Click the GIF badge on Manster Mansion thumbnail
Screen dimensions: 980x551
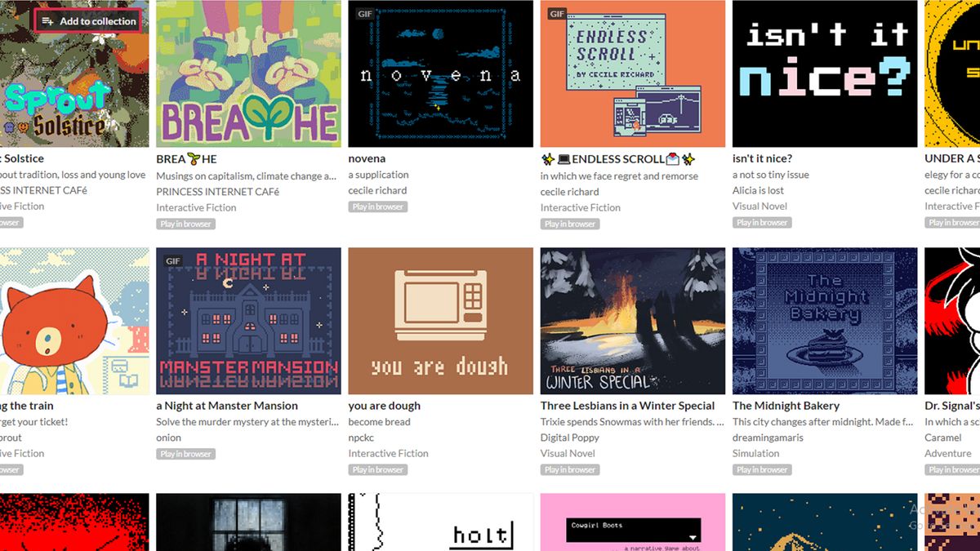click(x=171, y=259)
